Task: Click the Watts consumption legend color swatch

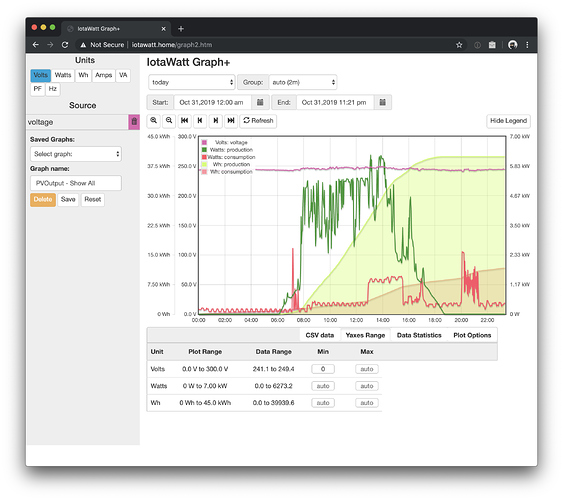Action: coord(204,157)
